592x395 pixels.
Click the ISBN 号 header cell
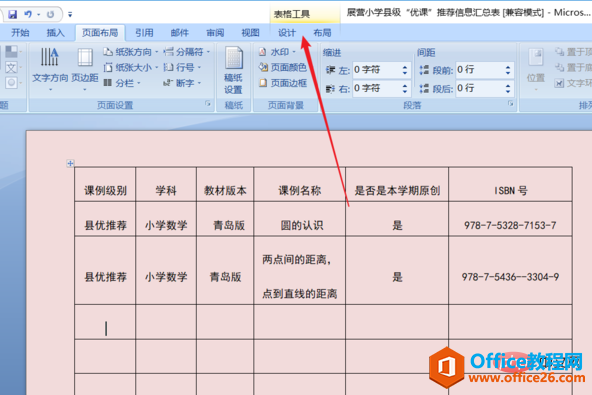click(x=510, y=185)
